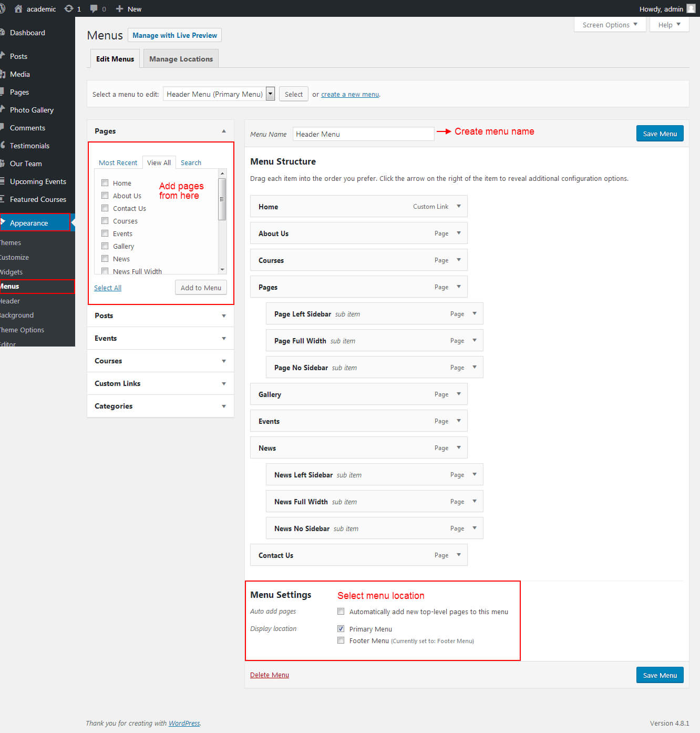Expand the Custom Links panel
Screen dimensions: 700x733
tap(224, 383)
